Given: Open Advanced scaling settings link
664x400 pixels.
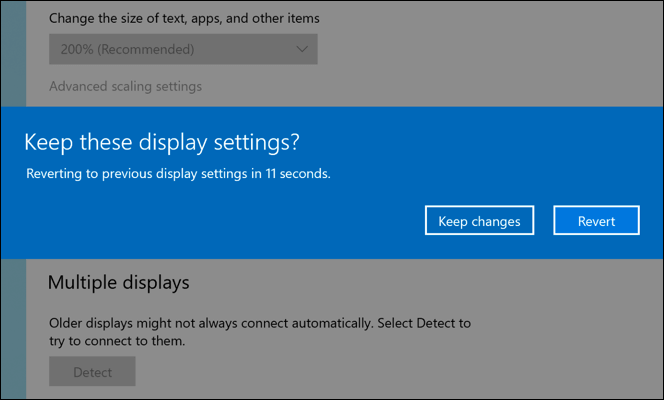Looking at the screenshot, I should tap(125, 86).
